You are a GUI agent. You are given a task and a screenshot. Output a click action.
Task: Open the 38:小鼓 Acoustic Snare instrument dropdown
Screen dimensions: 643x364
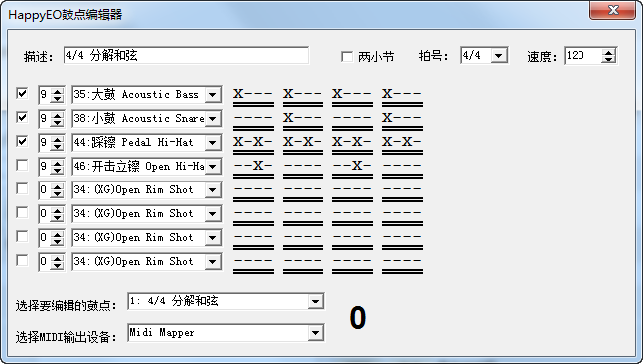click(212, 119)
